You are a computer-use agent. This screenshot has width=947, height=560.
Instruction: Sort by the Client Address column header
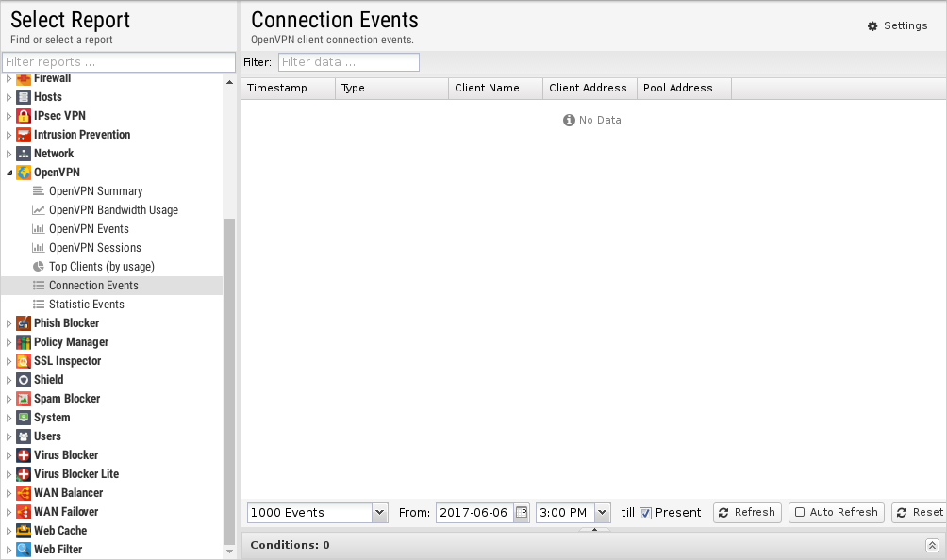point(590,88)
